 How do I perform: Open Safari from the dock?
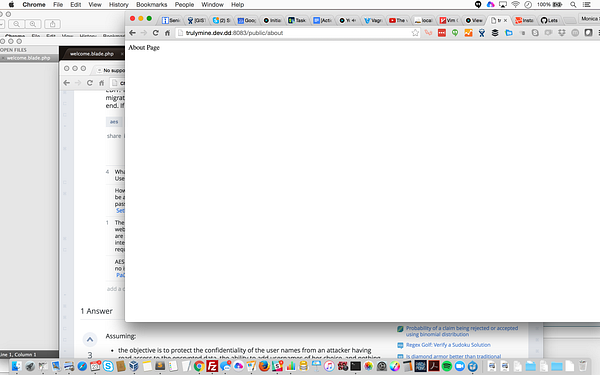pos(82,366)
